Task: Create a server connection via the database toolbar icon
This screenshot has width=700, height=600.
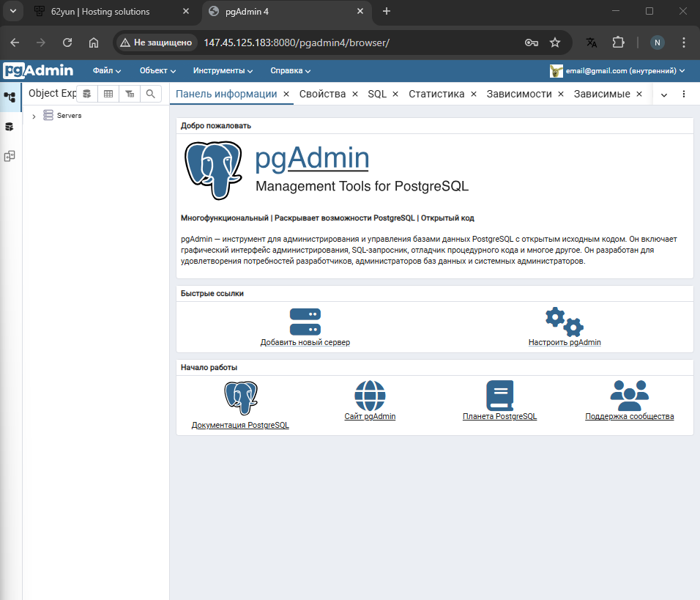Action: pyautogui.click(x=86, y=94)
